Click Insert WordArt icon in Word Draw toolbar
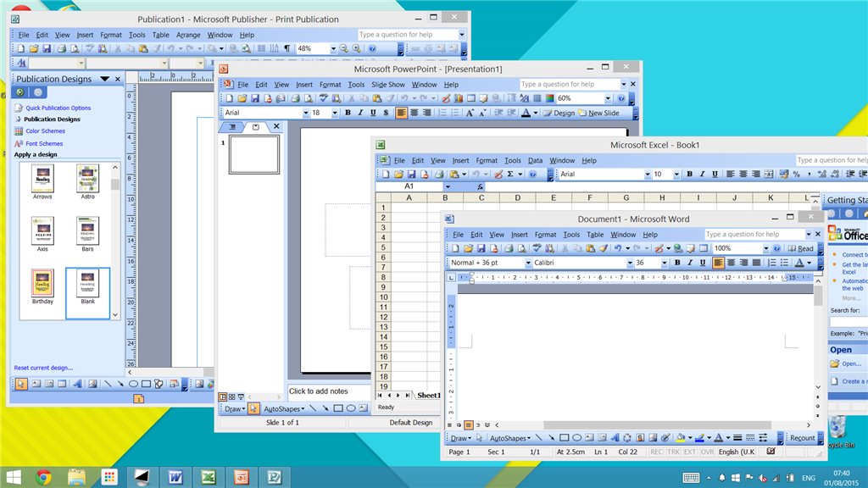 point(615,438)
